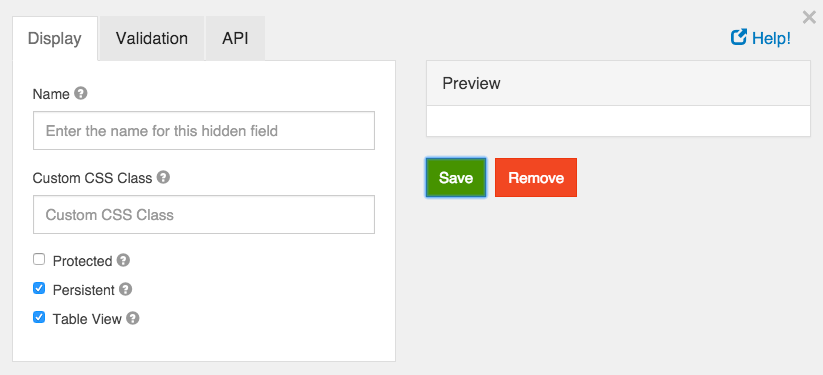Click the Preview panel header

pyautogui.click(x=618, y=83)
